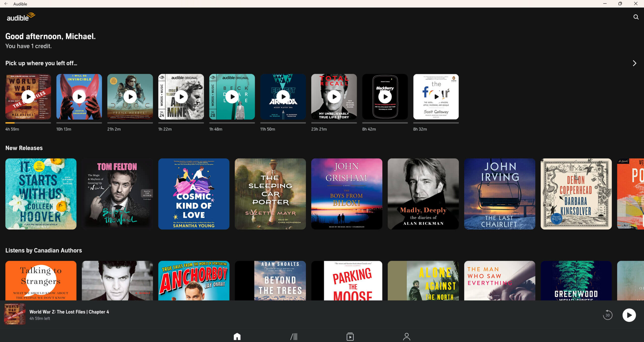Open Demon Copperhead by Barbara Kingsolver
Screen dimensions: 644x342
[576, 194]
